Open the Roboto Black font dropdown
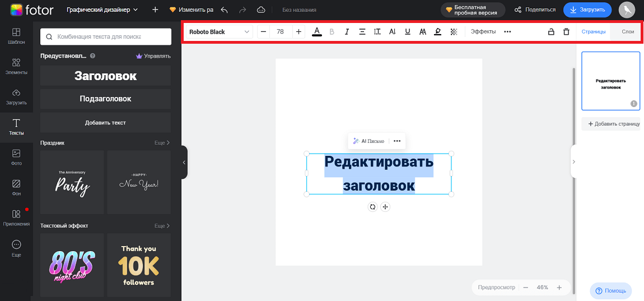The image size is (644, 301). pos(219,32)
